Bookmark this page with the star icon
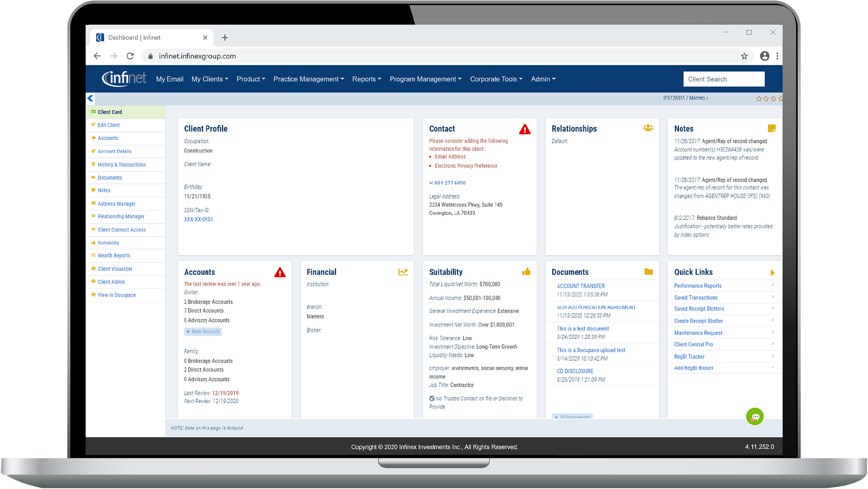The height and width of the screenshot is (489, 868). point(744,56)
